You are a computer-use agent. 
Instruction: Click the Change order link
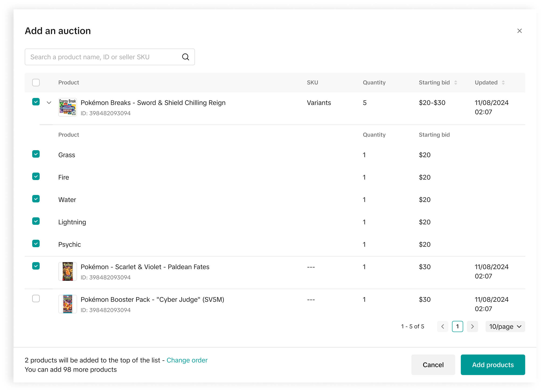[x=187, y=360]
